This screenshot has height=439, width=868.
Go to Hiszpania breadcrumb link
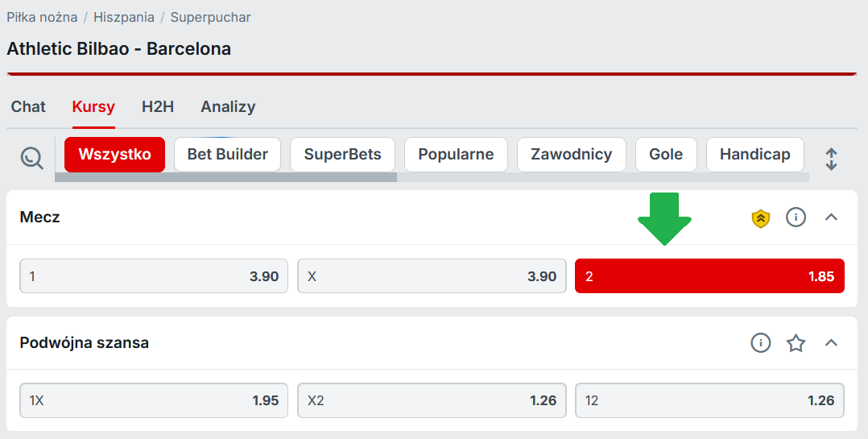[124, 17]
